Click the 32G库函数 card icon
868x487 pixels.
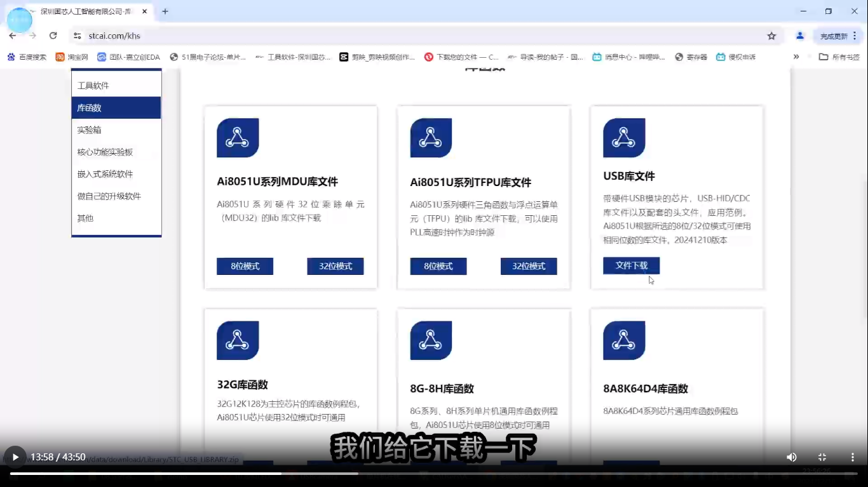(x=238, y=341)
